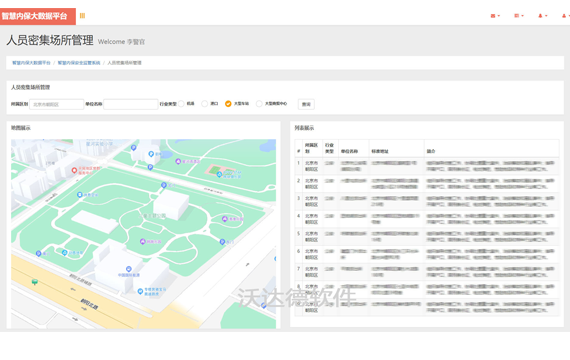Click the red location pin on the map
Screen dimensions: 570x360
(74, 170)
